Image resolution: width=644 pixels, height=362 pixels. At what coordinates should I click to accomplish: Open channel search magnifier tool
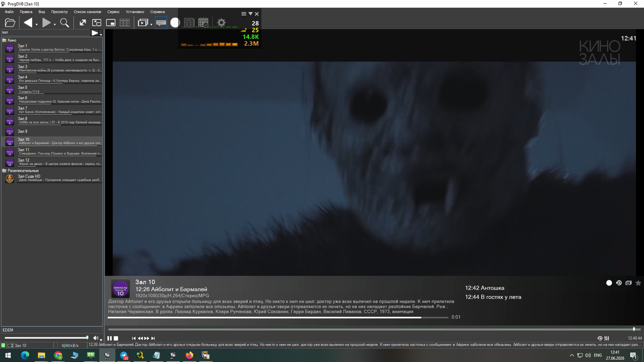pyautogui.click(x=64, y=23)
